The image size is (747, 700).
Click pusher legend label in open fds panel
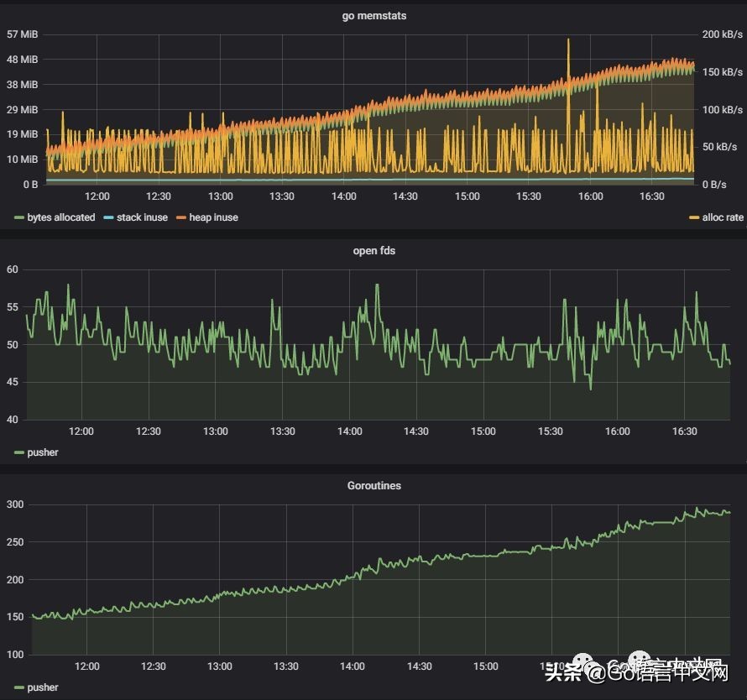point(43,452)
